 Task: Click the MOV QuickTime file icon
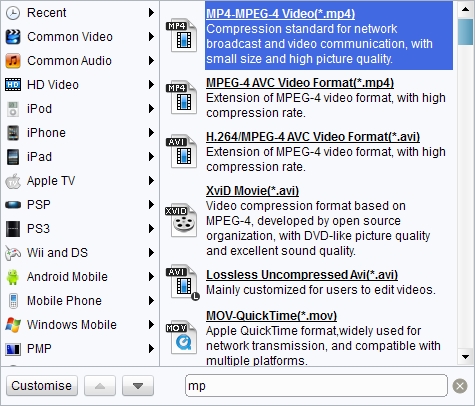(182, 337)
